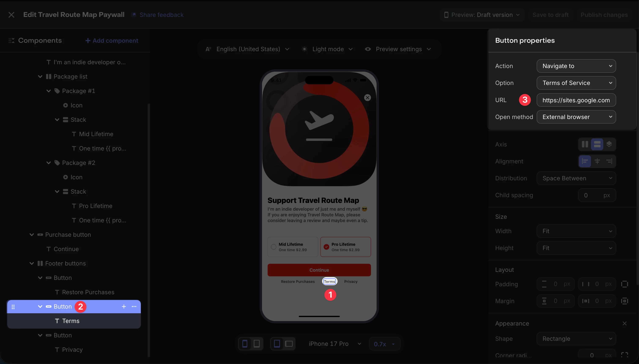This screenshot has height=364, width=639.
Task: Remove Appearance section with its X icon
Action: pos(624,323)
